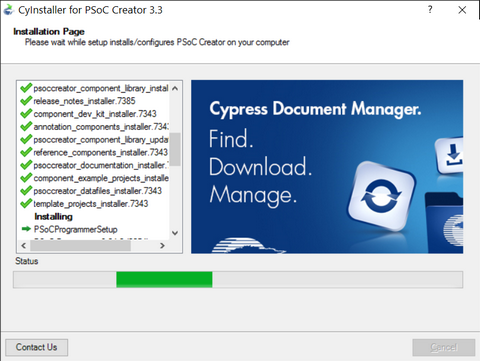Click the green check beside psoccreator_documentation_installer
480x361 pixels.
coord(26,165)
